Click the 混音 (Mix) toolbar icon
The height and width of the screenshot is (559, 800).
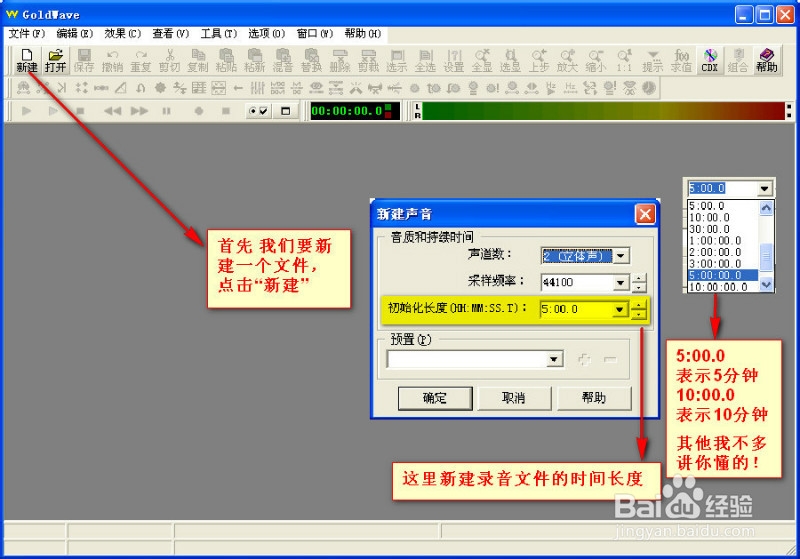pos(283,60)
